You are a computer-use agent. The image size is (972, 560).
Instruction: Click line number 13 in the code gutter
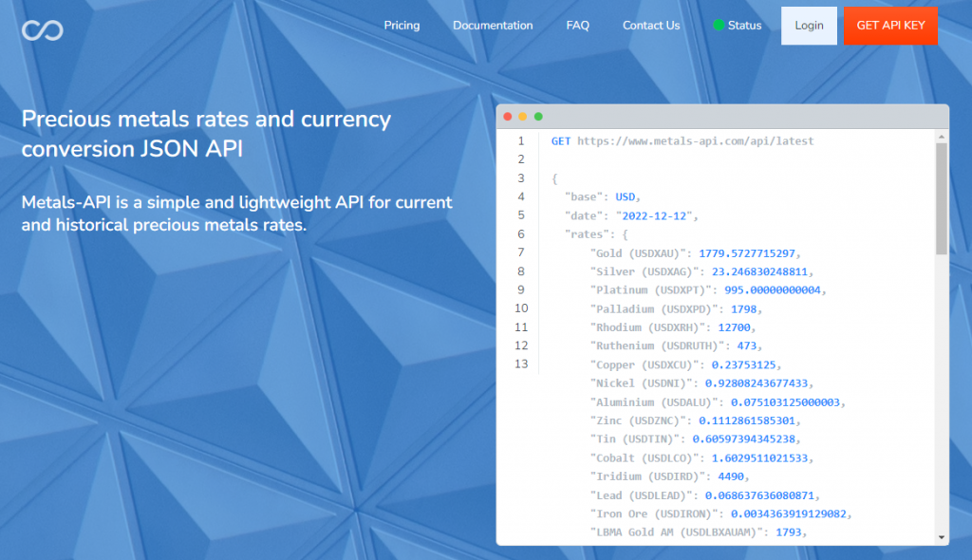point(521,364)
